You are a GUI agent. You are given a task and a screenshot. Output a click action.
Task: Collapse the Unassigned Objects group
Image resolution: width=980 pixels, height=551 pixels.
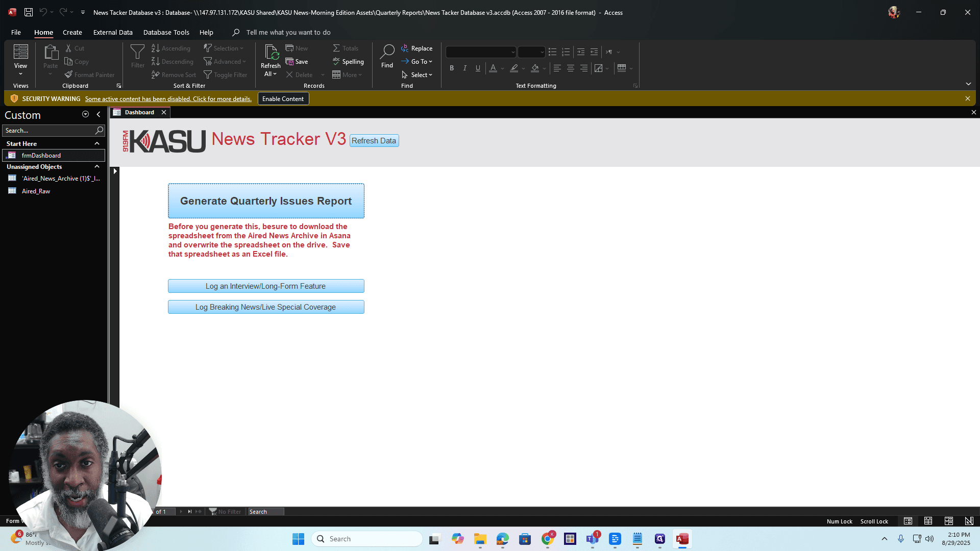click(x=97, y=167)
